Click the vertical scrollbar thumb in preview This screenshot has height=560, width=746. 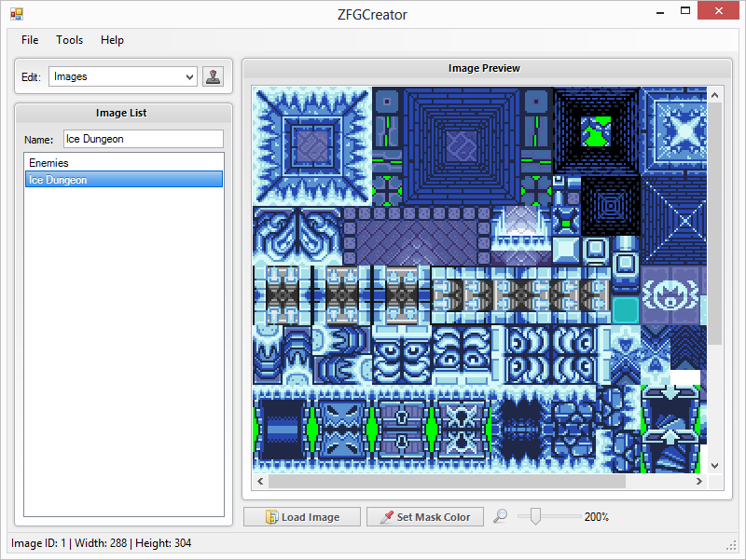pos(714,224)
